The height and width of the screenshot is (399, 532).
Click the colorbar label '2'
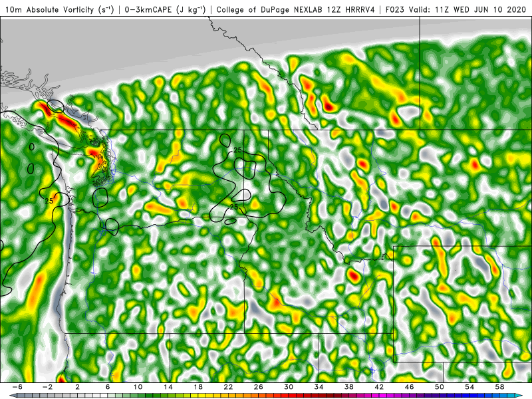point(78,387)
